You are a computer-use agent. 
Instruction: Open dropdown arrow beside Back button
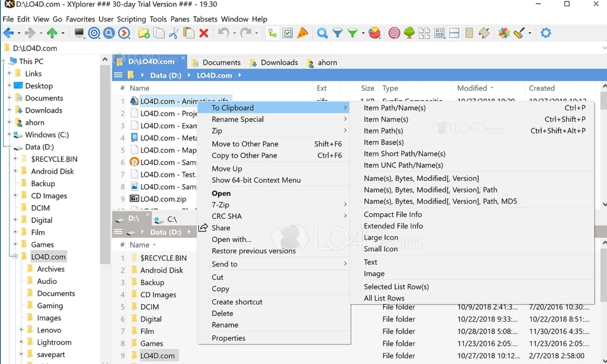[19, 33]
